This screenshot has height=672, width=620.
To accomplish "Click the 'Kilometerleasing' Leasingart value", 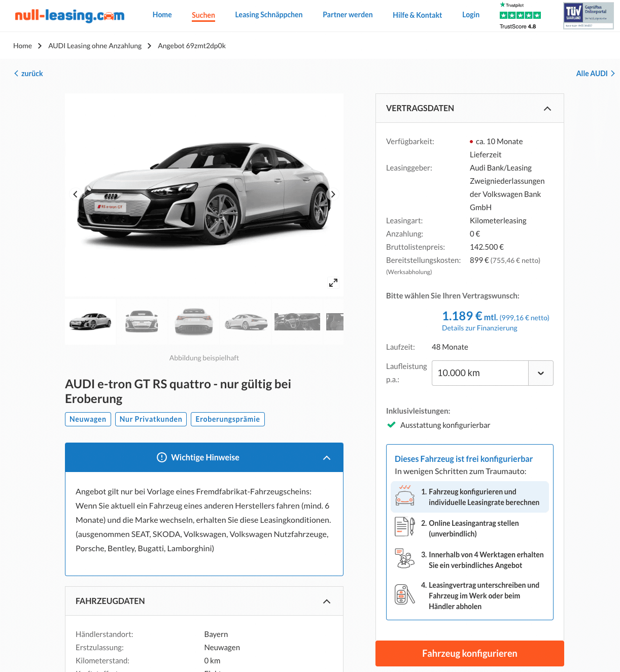I will 498,221.
